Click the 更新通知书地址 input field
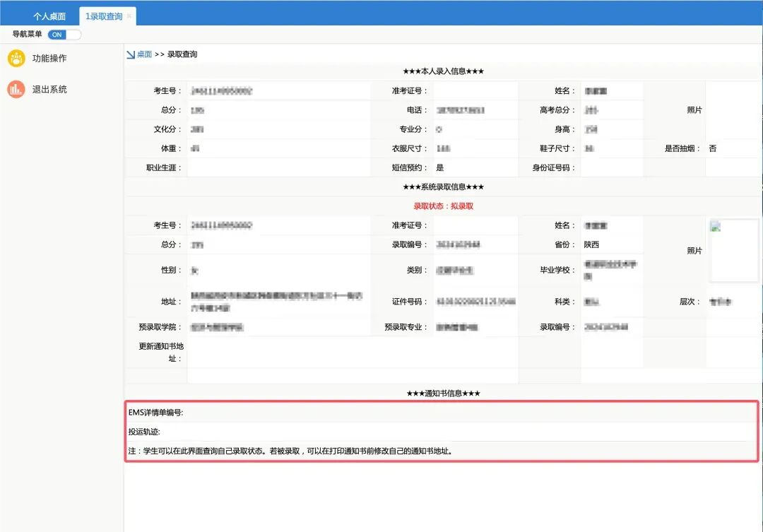 [353, 353]
